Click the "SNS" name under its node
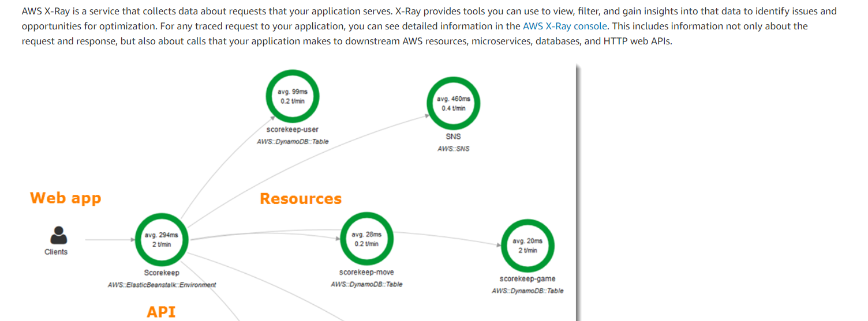 (453, 137)
